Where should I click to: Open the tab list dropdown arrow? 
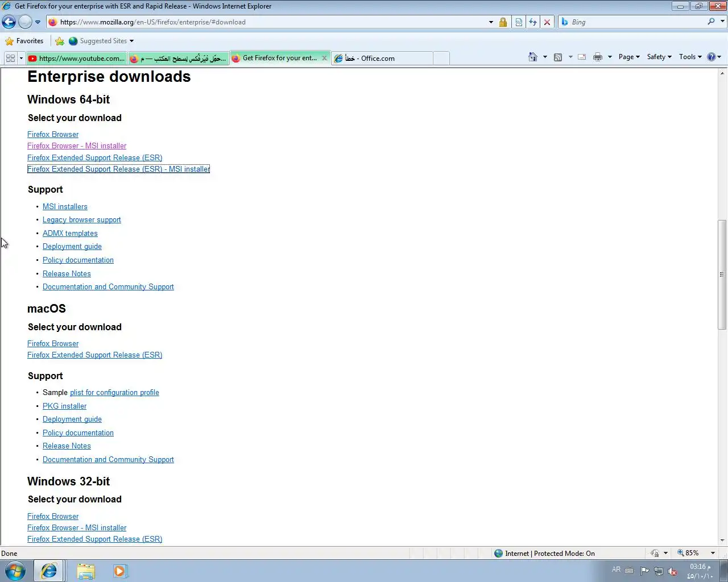[x=21, y=58]
